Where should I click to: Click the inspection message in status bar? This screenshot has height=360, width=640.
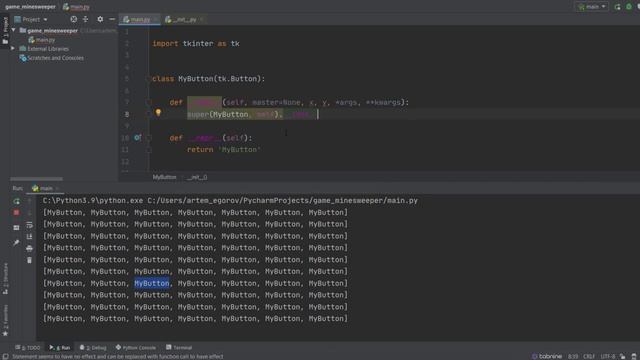click(118, 356)
